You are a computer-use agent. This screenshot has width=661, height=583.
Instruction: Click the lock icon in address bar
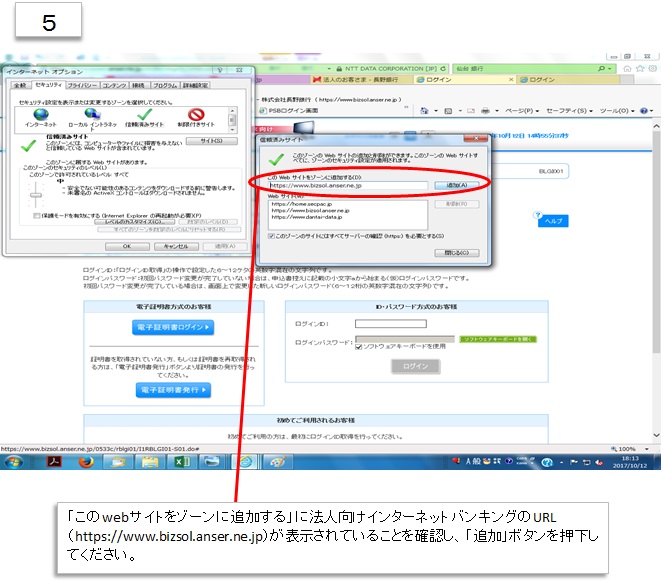coord(339,68)
